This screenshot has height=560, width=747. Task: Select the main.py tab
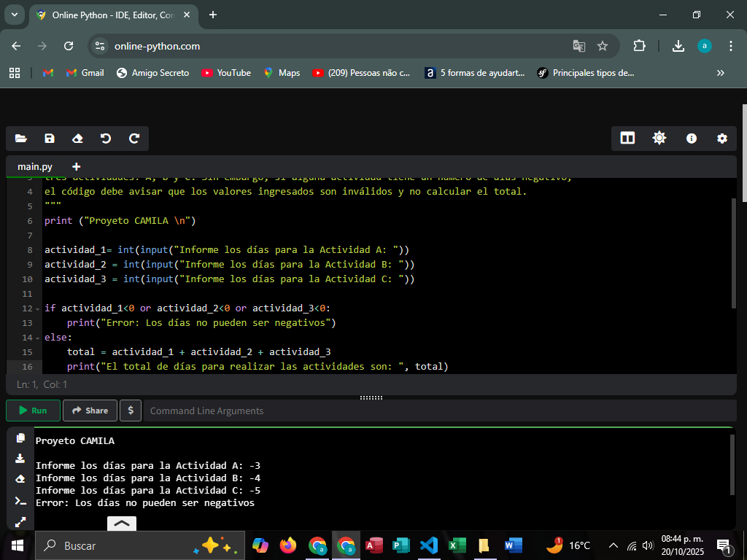coord(35,166)
